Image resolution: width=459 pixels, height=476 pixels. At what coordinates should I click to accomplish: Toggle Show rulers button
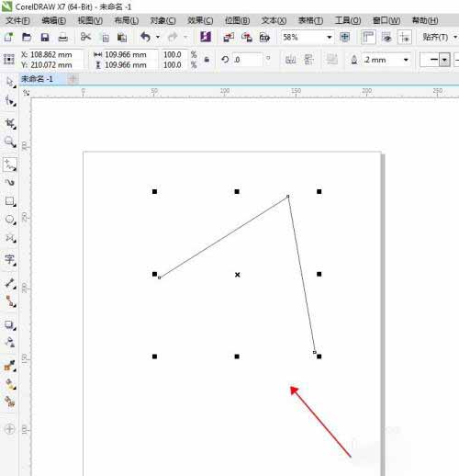pos(368,38)
